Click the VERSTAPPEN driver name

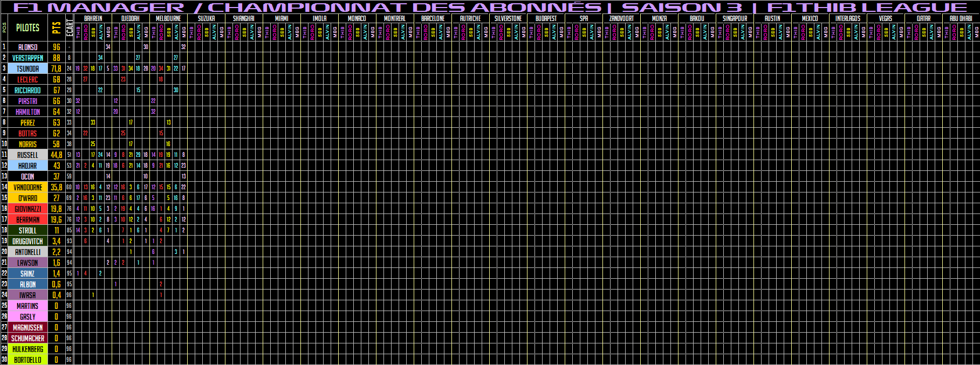[x=28, y=58]
